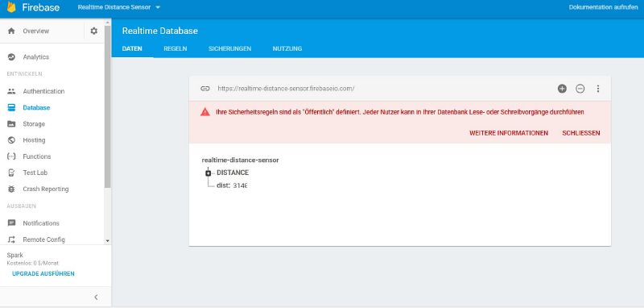Switch to the SICHERUNGEN tab
This screenshot has width=644, height=308.
tap(229, 48)
